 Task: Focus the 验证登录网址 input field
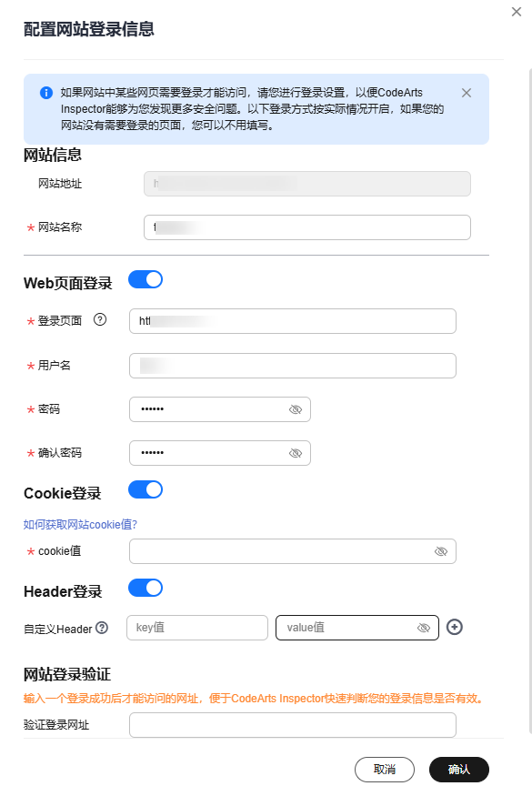pyautogui.click(x=293, y=725)
